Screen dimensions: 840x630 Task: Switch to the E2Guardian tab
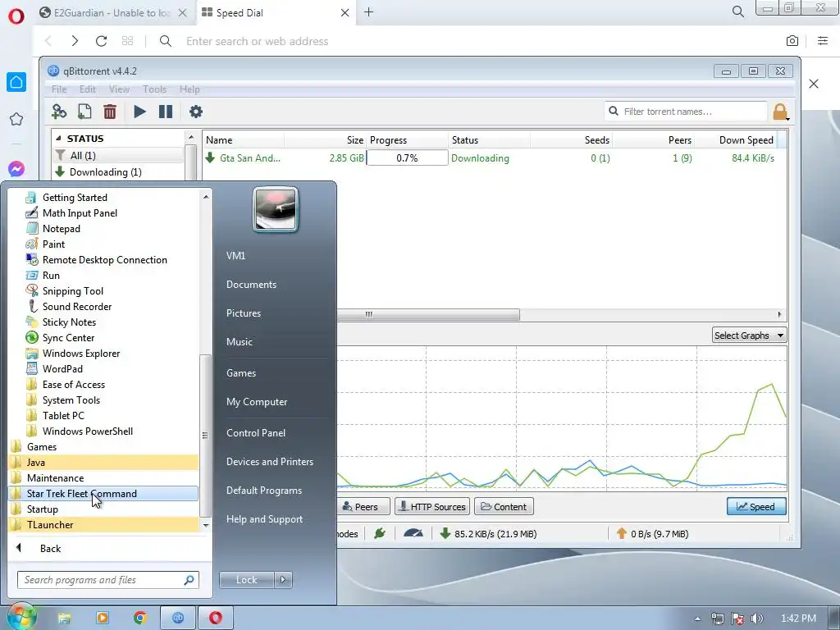[113, 13]
